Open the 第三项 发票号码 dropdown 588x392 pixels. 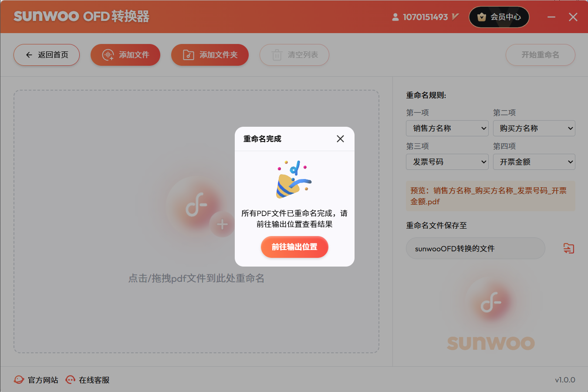point(447,162)
